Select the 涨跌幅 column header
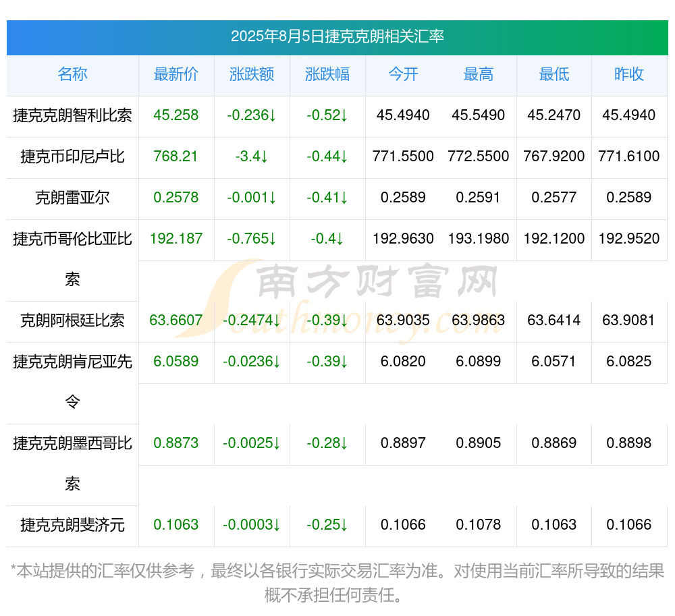Screen dimensions: 675x616 [327, 74]
